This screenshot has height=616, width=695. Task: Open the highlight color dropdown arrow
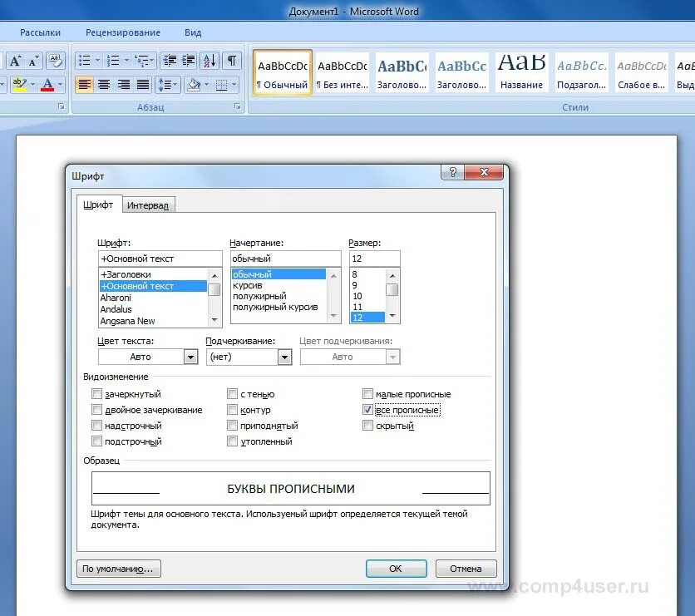[32, 84]
